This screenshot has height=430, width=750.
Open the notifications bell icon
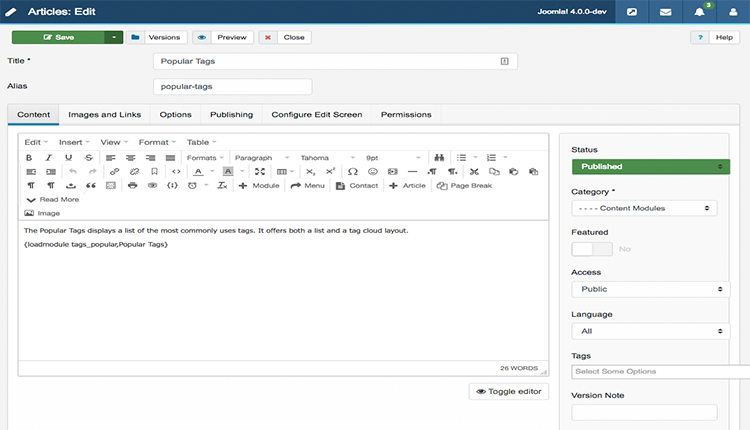698,13
